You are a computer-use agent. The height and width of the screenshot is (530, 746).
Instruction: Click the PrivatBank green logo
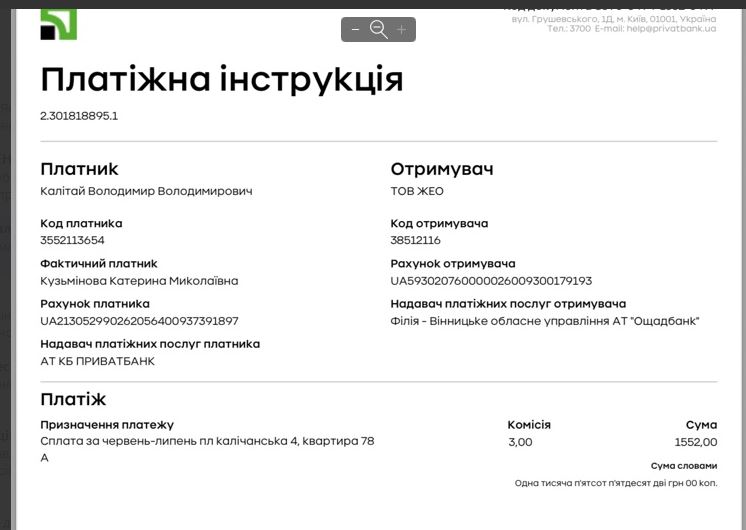(x=58, y=24)
